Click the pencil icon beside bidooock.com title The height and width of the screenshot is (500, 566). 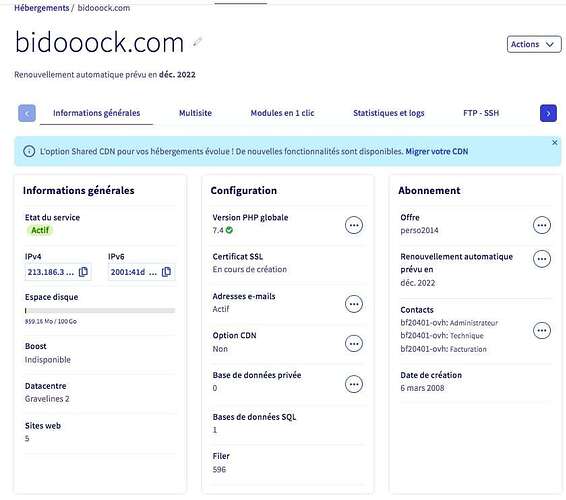tap(197, 42)
